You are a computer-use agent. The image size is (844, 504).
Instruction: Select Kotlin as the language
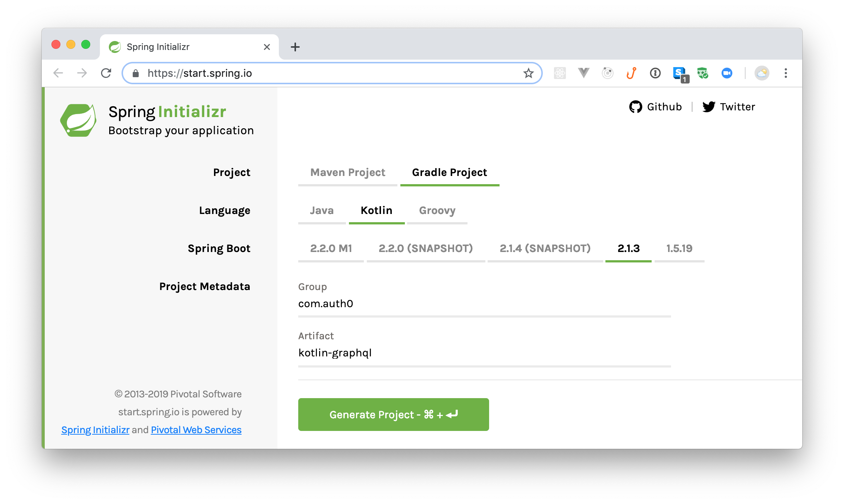pos(375,210)
